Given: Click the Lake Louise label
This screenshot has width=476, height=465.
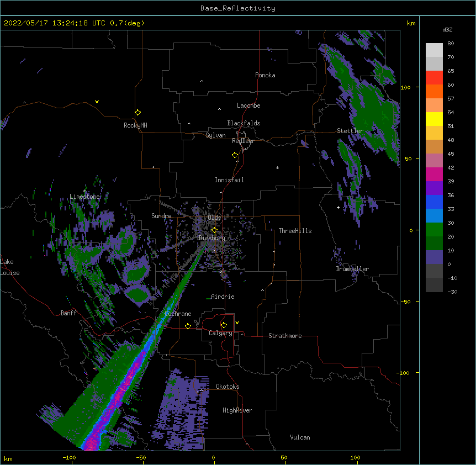Looking at the screenshot, I should coord(9,267).
